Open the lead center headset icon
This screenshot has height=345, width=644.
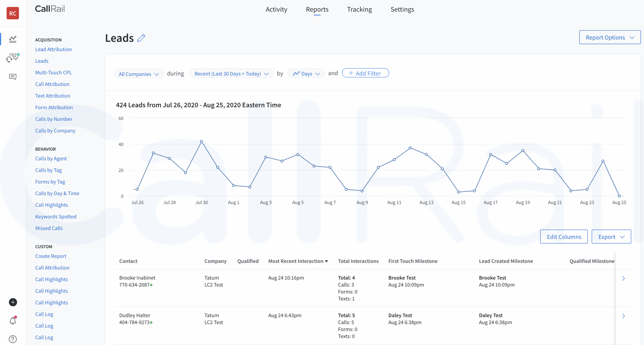tap(13, 58)
